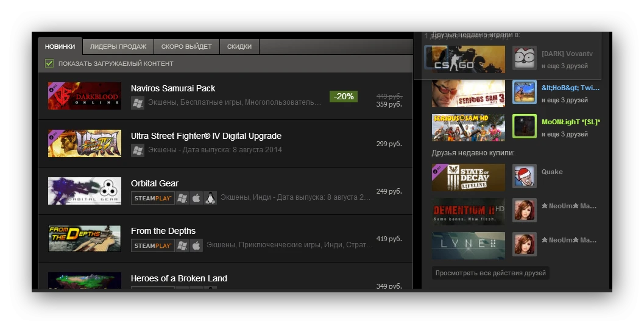Click SteamPlay badge in From the Depths row
Image resolution: width=644 pixels, height=324 pixels.
[153, 245]
